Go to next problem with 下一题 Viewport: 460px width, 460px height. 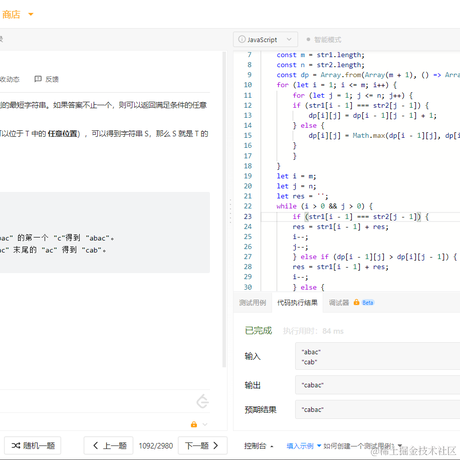coord(203,446)
